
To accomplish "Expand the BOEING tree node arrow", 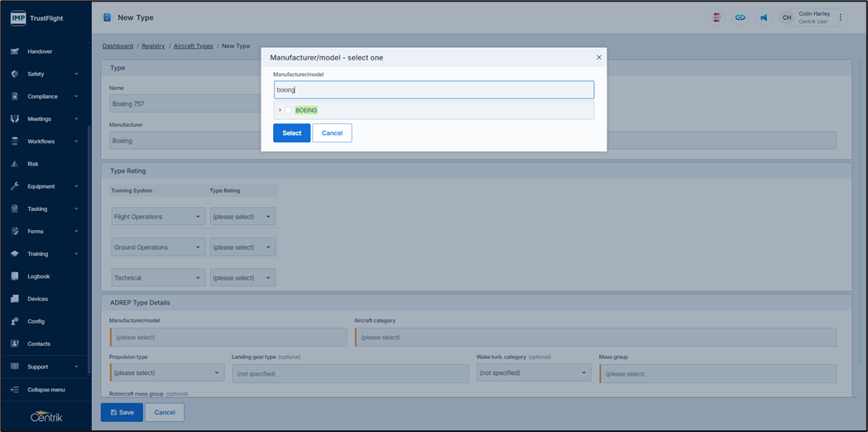I will [280, 110].
